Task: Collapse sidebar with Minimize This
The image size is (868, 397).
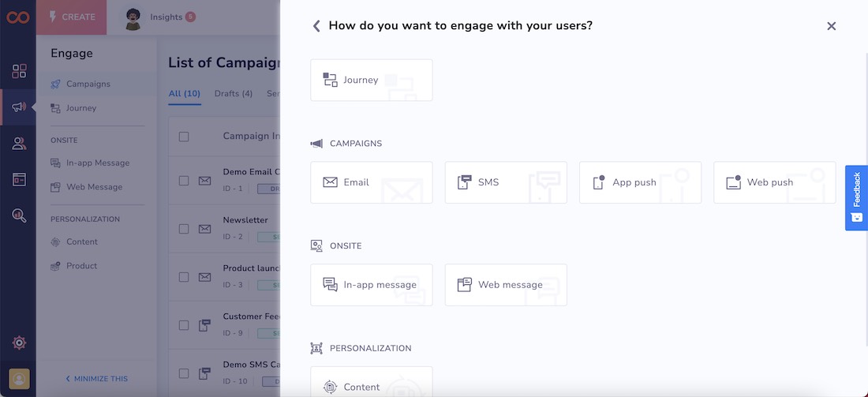Action: point(96,379)
